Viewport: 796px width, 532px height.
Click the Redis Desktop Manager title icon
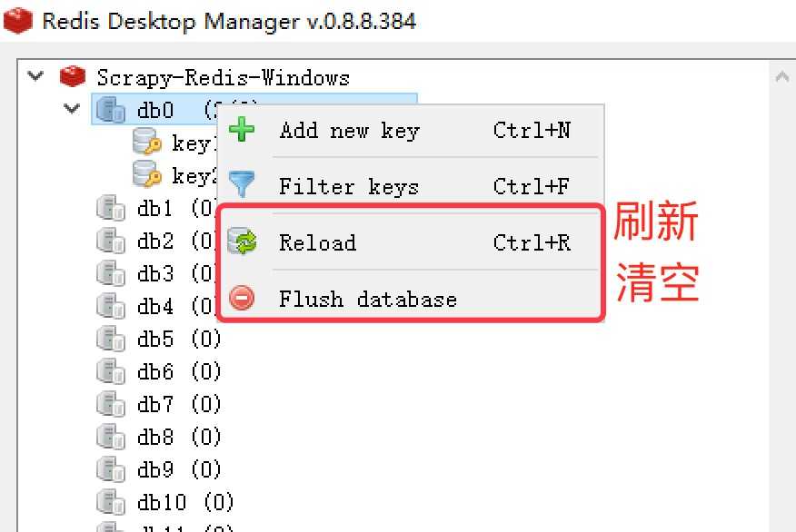pos(19,22)
